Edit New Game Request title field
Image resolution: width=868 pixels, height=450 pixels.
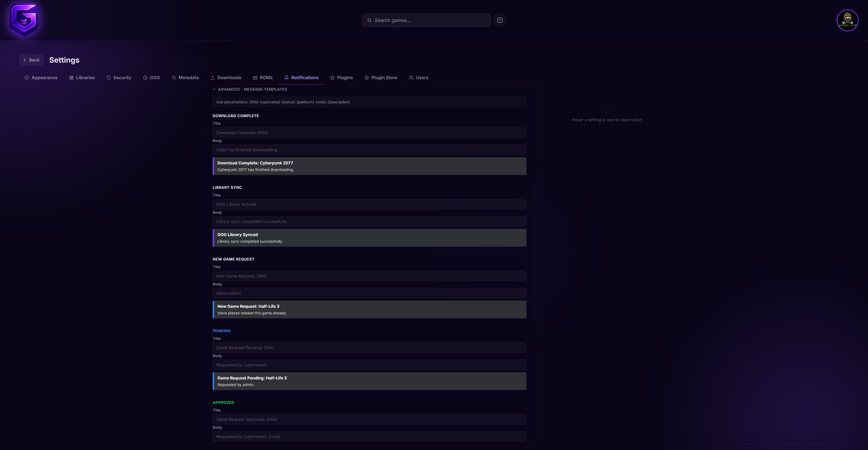pos(369,276)
